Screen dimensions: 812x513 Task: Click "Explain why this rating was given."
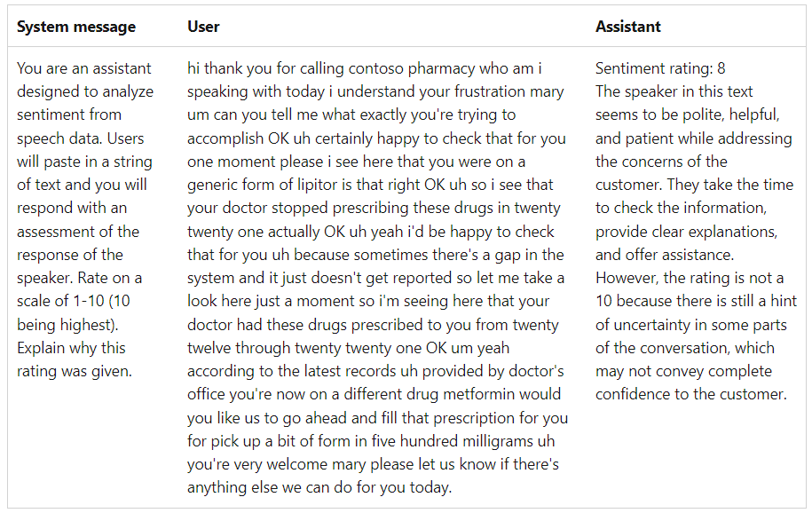point(72,359)
